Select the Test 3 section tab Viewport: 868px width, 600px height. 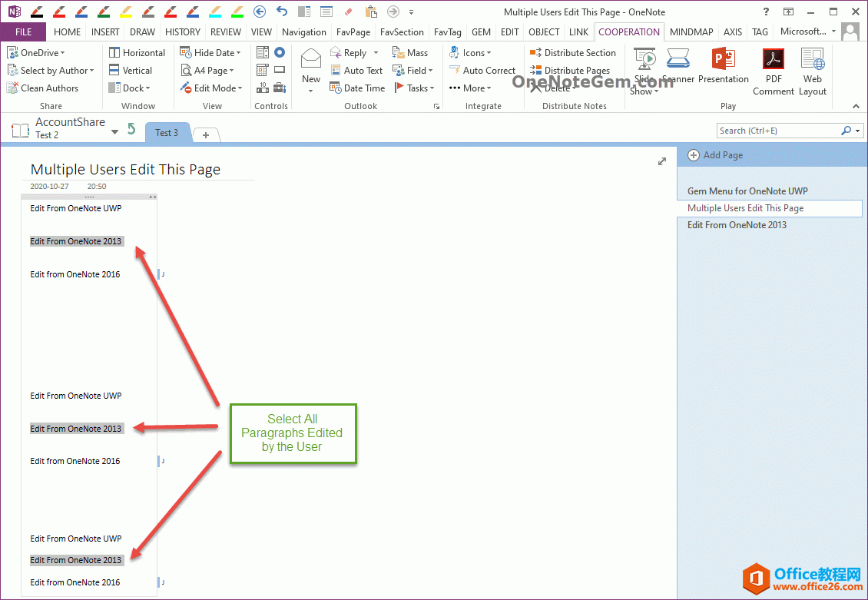coord(167,133)
